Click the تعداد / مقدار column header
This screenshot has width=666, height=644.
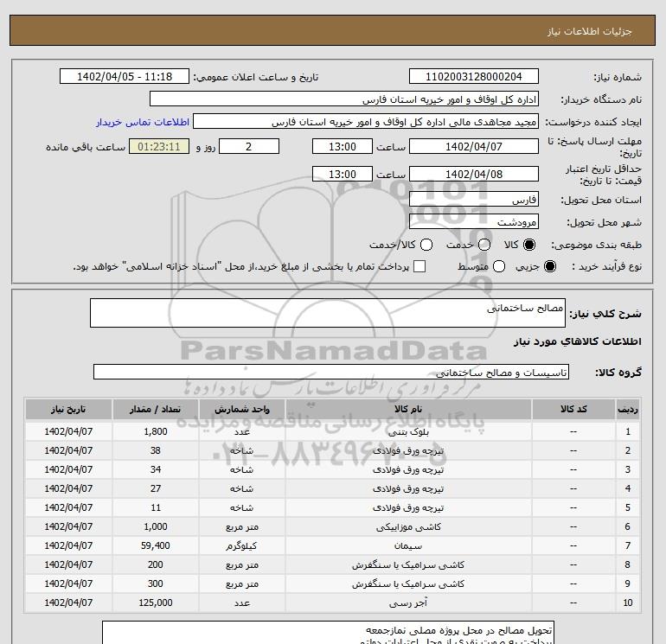pyautogui.click(x=156, y=409)
